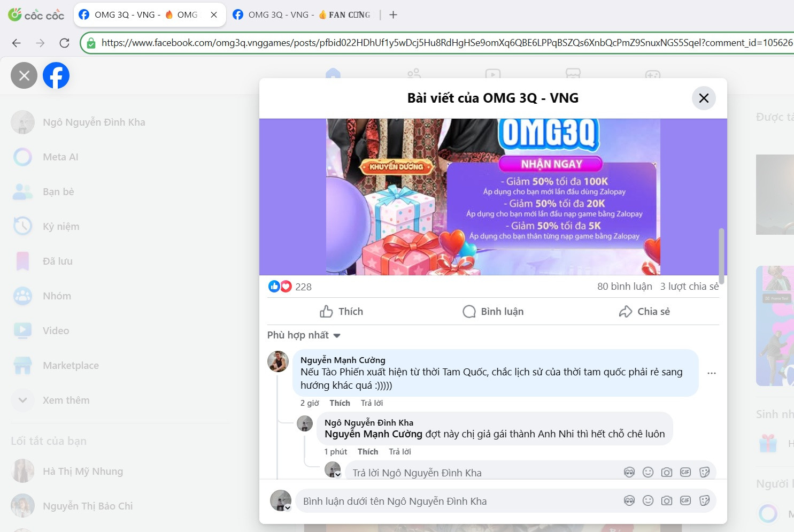Show the 80 bình luận comments
The image size is (794, 532).
point(625,287)
